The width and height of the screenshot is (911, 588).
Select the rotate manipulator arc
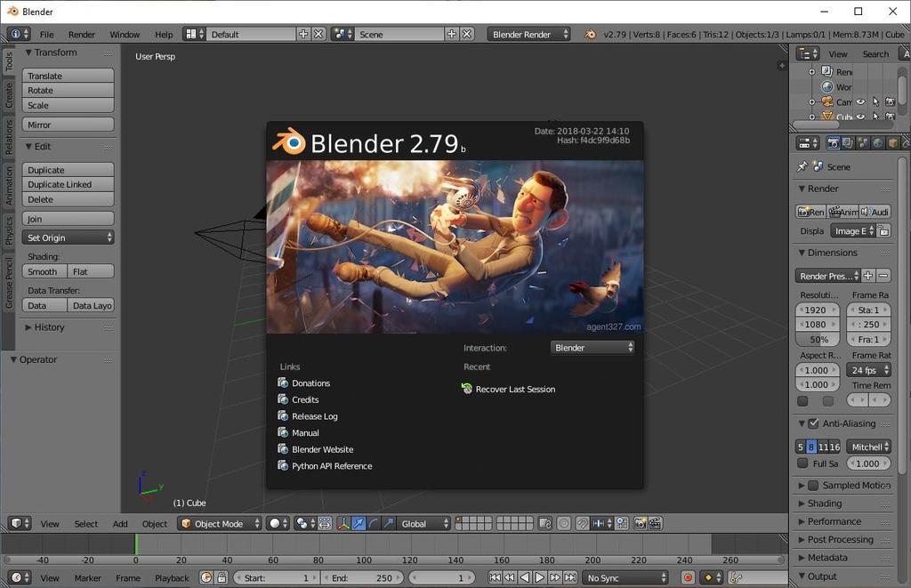coord(374,523)
